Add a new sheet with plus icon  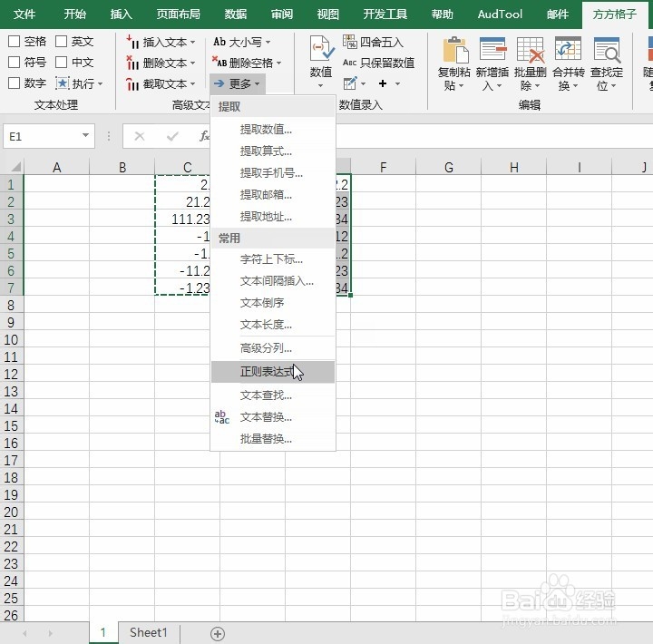(x=218, y=634)
